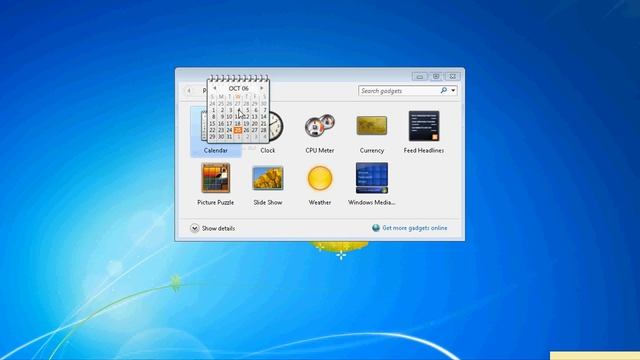The width and height of the screenshot is (640, 360).
Task: Click the globe icon beside gadgets link
Action: pyautogui.click(x=376, y=228)
